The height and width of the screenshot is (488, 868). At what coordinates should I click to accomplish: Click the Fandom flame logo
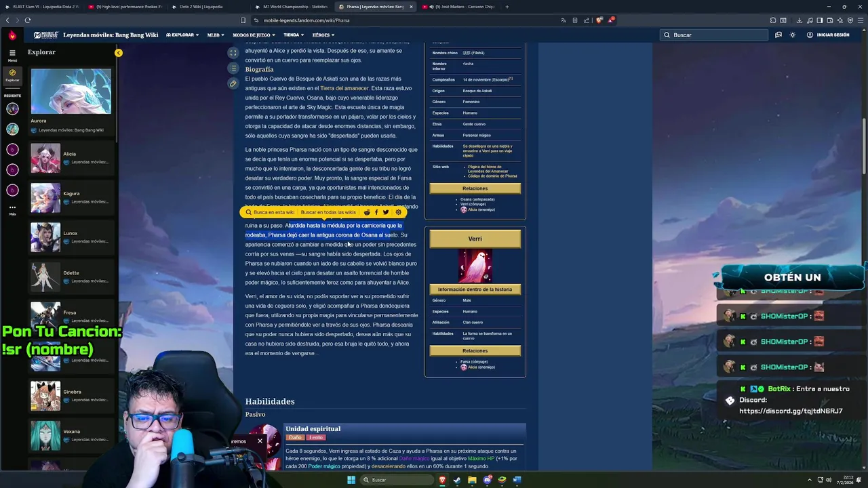click(x=12, y=35)
